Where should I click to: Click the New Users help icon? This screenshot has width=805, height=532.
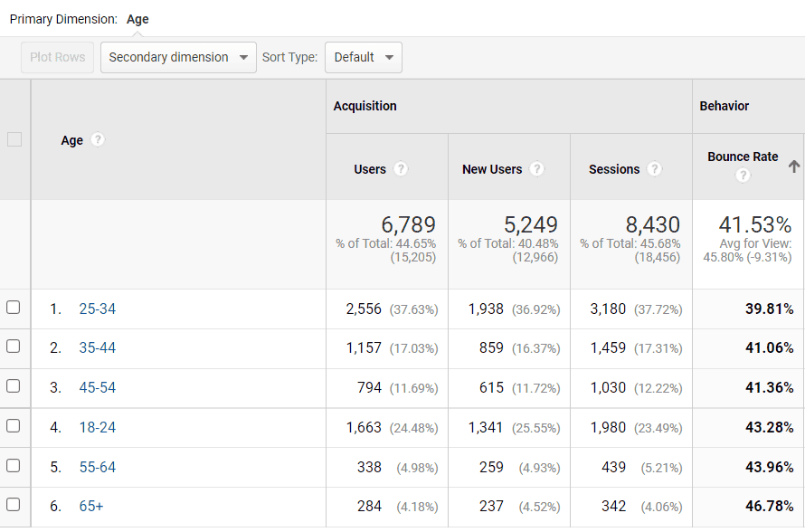coord(536,169)
